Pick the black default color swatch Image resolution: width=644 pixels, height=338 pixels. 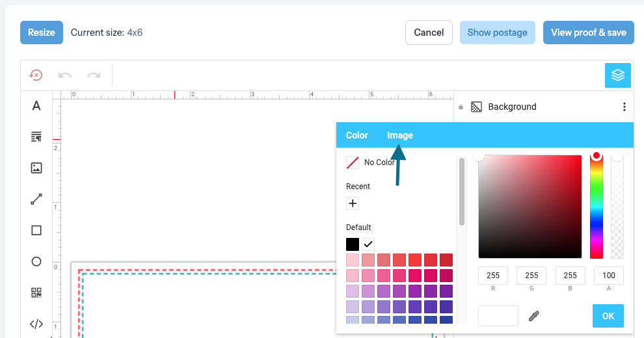click(353, 244)
